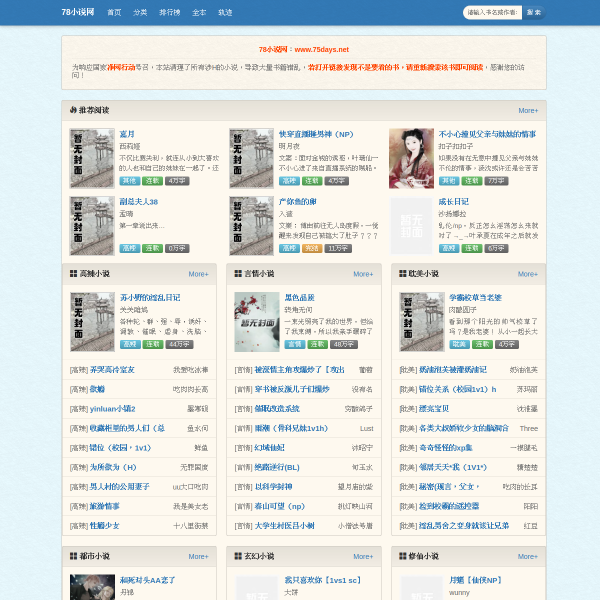Click the thumbs-up icon beside 推荐阅读
The width and height of the screenshot is (600, 600).
point(73,110)
